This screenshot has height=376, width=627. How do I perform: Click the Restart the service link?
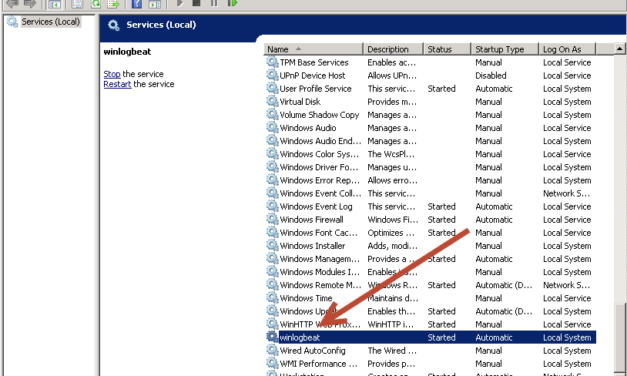coord(117,84)
